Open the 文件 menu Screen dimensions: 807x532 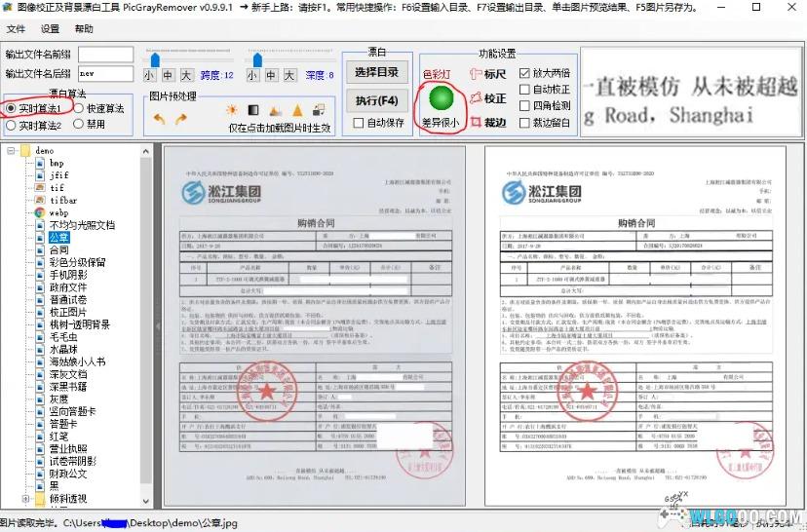point(16,29)
